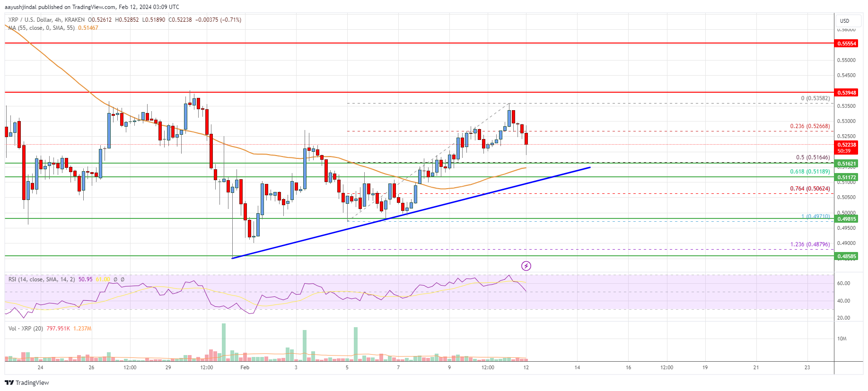The image size is (868, 391).
Task: Click the MA value 0.51467
Action: (x=88, y=28)
